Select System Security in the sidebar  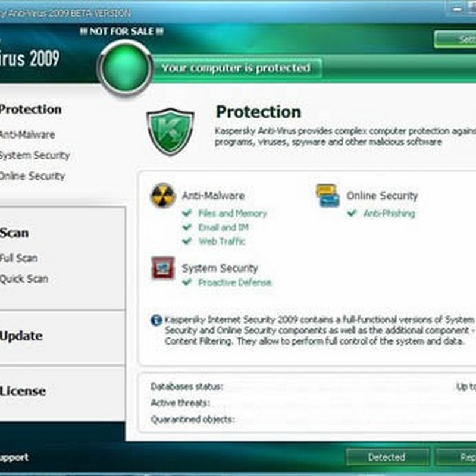(35, 155)
